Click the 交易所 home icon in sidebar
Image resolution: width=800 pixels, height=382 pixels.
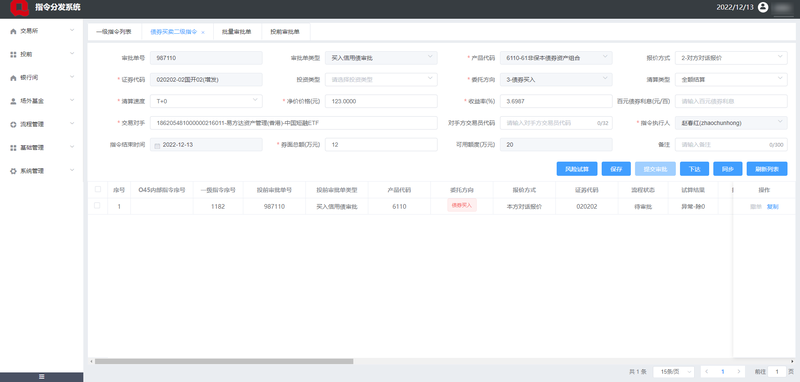click(x=13, y=31)
